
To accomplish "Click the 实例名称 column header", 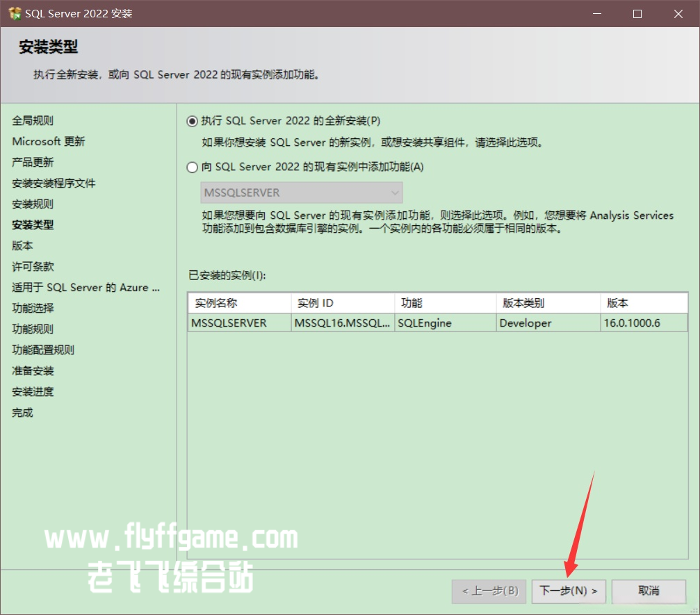I will pos(240,303).
